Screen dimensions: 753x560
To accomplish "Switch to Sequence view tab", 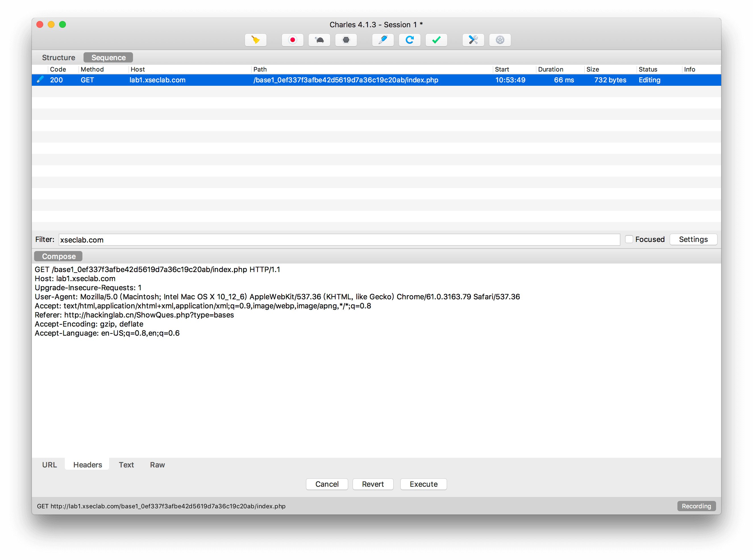I will [x=108, y=57].
